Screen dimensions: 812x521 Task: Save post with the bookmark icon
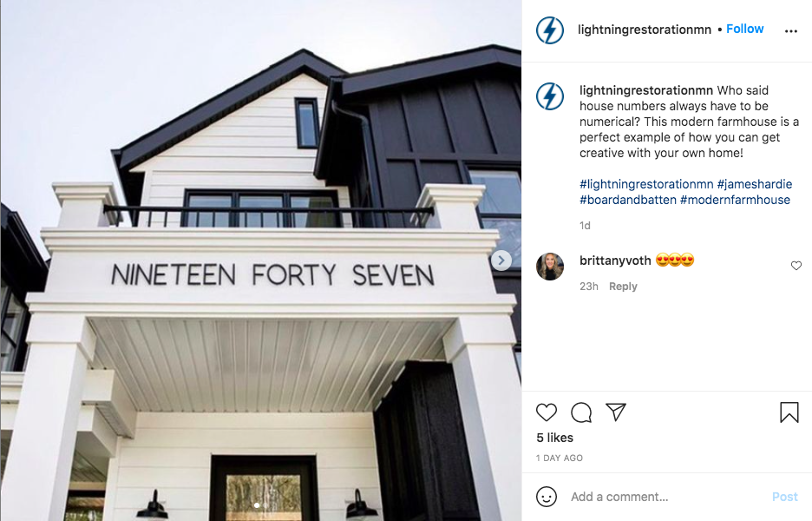(789, 412)
